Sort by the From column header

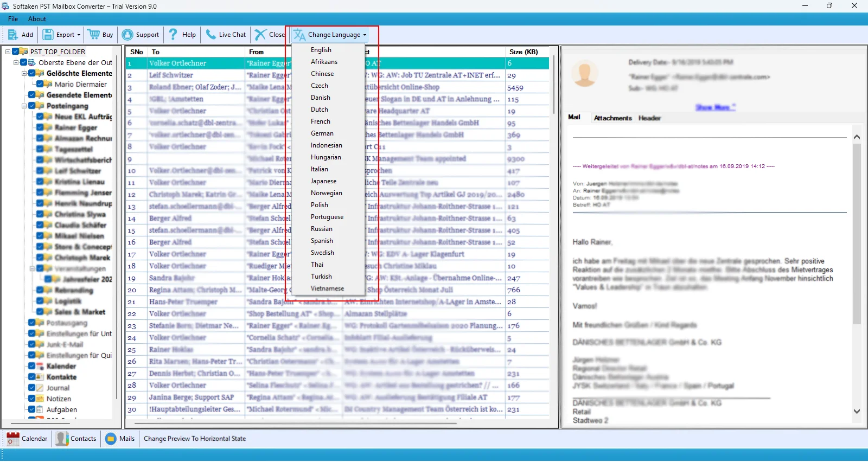[269, 52]
